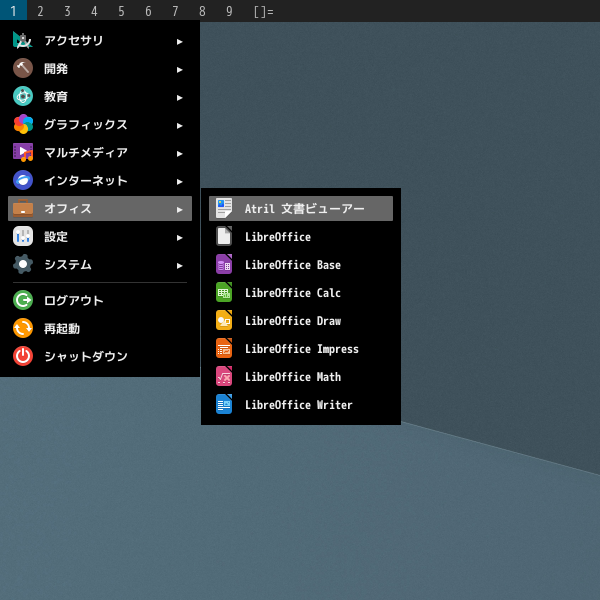Click the blue LibreOffice Writer icon
The width and height of the screenshot is (600, 600).
(x=224, y=404)
